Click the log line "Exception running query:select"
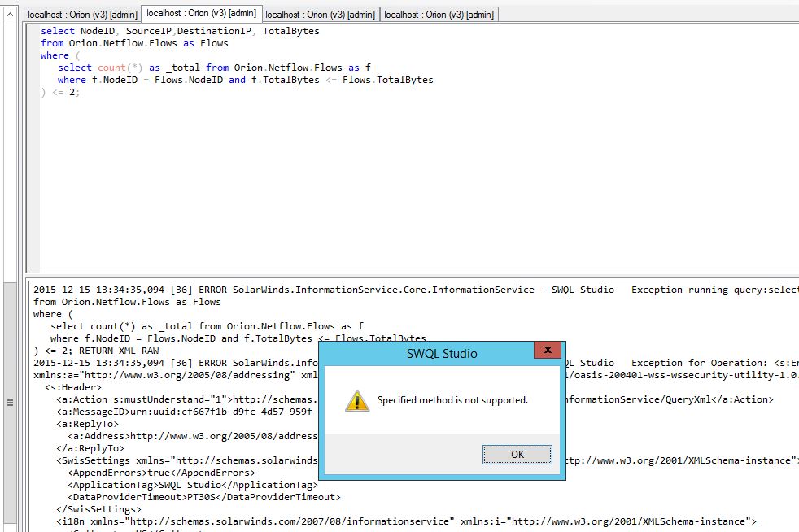This screenshot has height=532, width=799. (x=416, y=290)
